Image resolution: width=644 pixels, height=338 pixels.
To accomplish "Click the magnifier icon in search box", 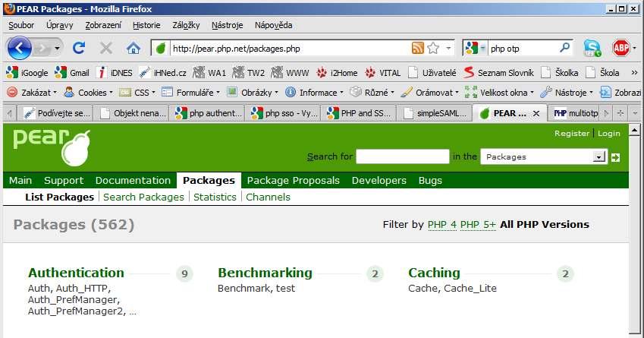I will coord(564,48).
